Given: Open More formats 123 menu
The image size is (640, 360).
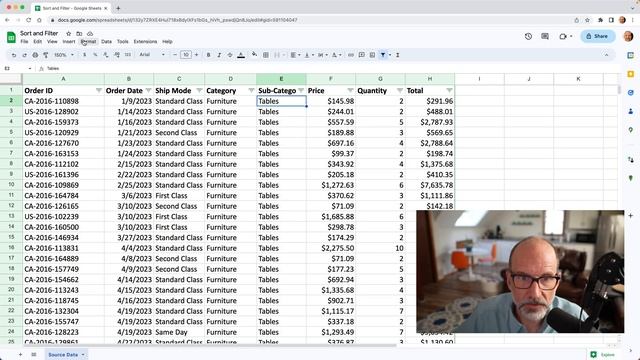Looking at the screenshot, I should coord(128,55).
